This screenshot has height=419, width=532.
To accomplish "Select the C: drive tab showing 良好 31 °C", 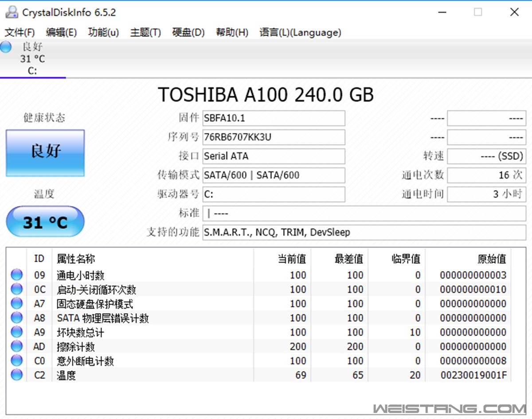I will (x=33, y=59).
